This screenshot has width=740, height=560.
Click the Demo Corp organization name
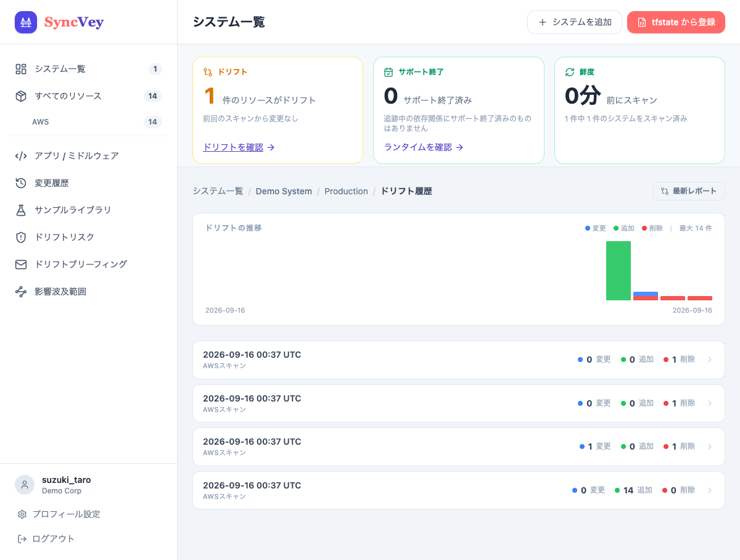[62, 491]
